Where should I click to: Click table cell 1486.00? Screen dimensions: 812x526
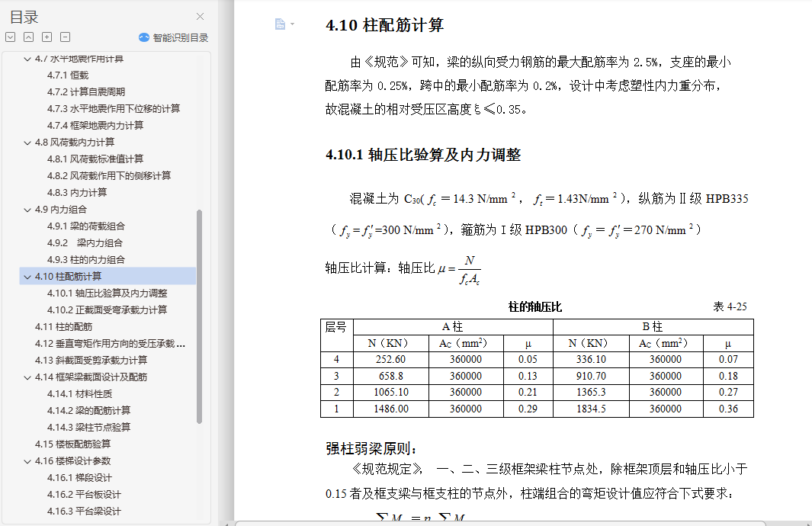[391, 409]
